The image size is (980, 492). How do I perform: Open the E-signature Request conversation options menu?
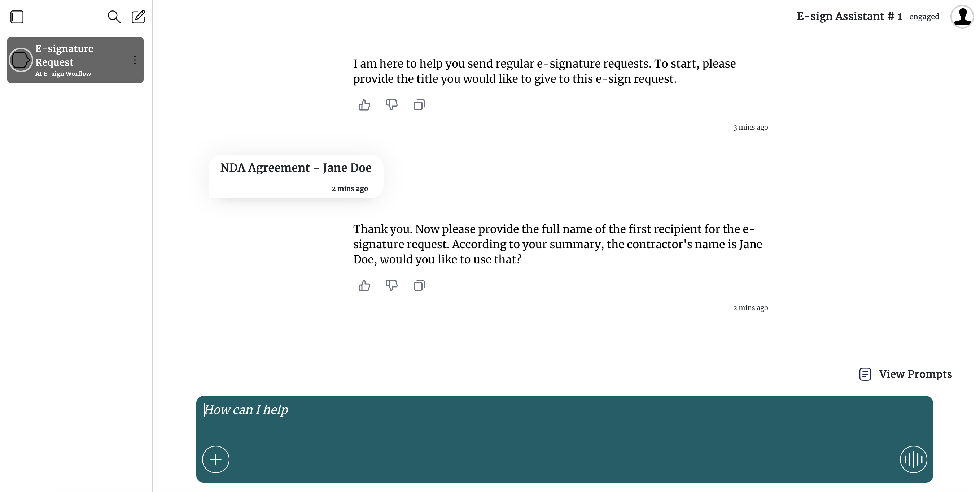point(135,60)
